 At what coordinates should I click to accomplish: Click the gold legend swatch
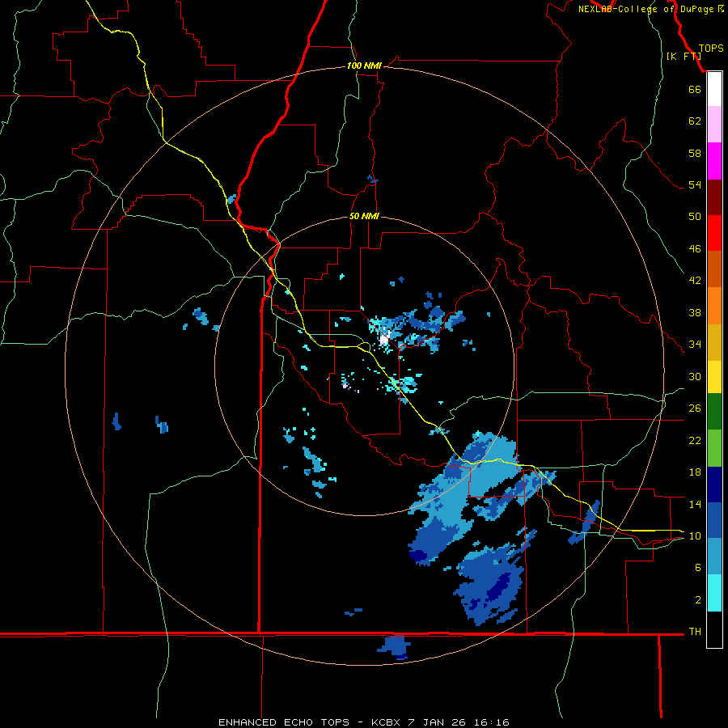[714, 342]
